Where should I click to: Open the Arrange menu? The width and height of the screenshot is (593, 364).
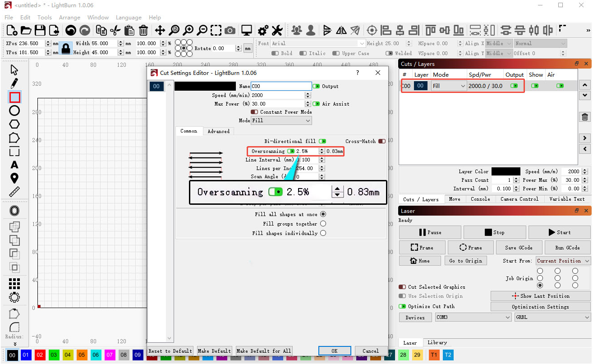click(69, 17)
